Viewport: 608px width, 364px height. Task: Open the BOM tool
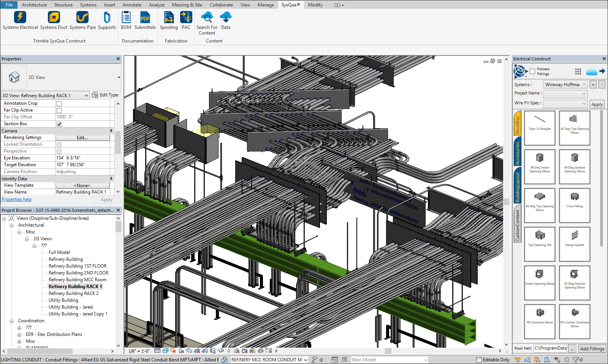point(126,20)
